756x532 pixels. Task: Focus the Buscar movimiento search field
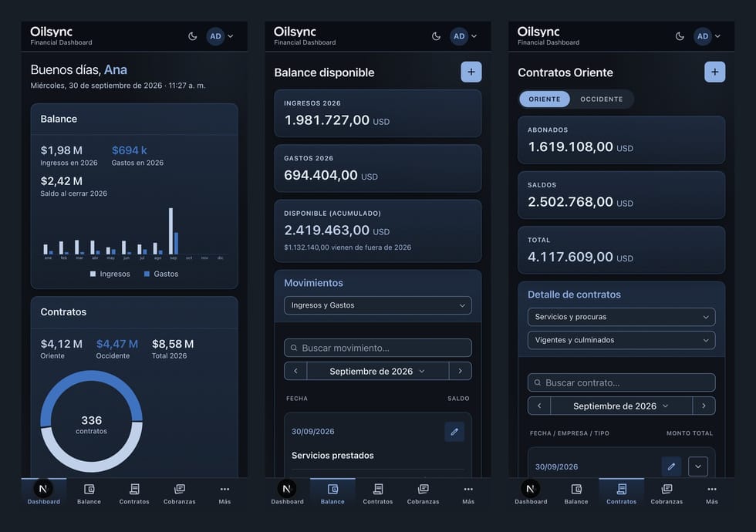[377, 348]
